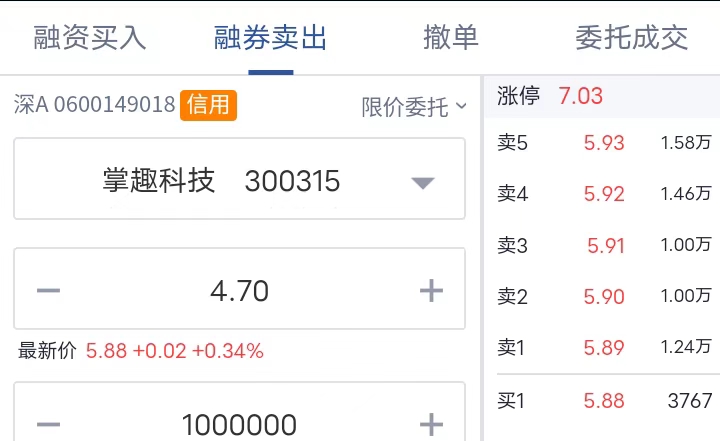Select the 卖5 quote row at 5.93

604,143
